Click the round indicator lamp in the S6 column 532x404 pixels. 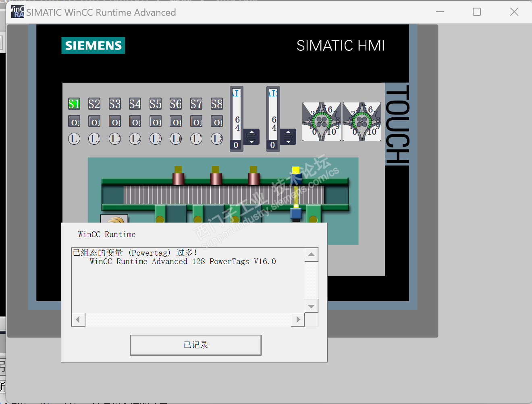(176, 139)
